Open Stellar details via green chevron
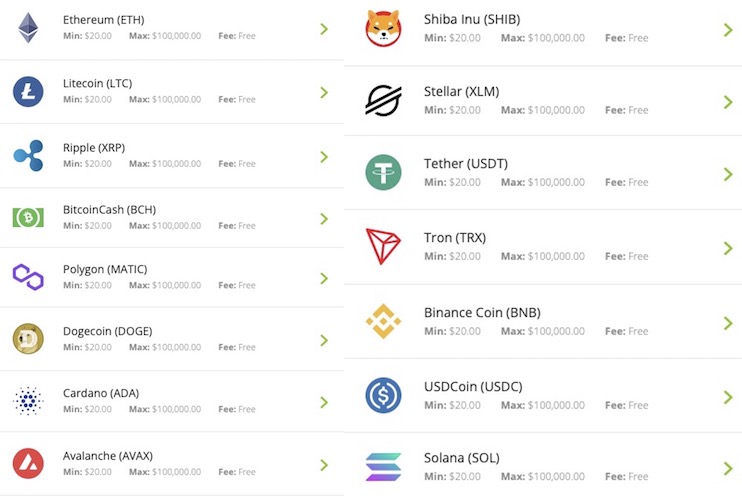 (x=728, y=102)
